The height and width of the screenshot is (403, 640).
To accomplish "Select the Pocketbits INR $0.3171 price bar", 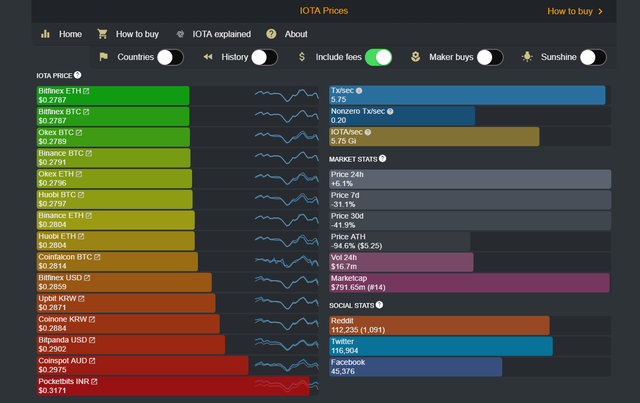I will [x=173, y=386].
